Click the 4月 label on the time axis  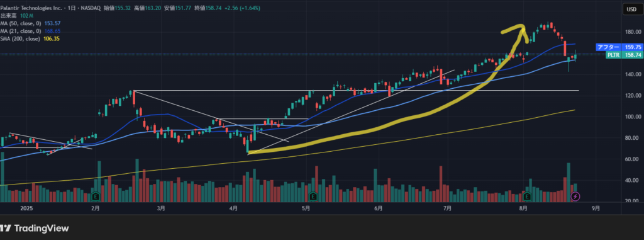click(233, 209)
